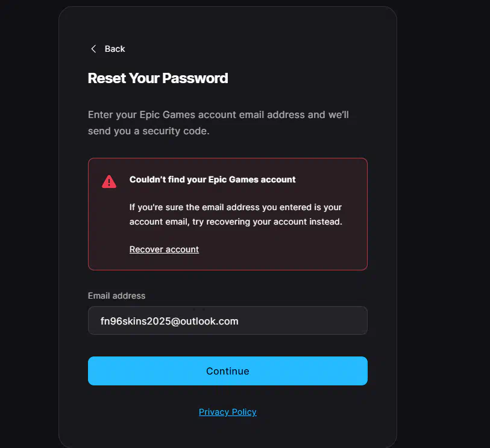Click the dark background outside the dialog card

point(444,219)
